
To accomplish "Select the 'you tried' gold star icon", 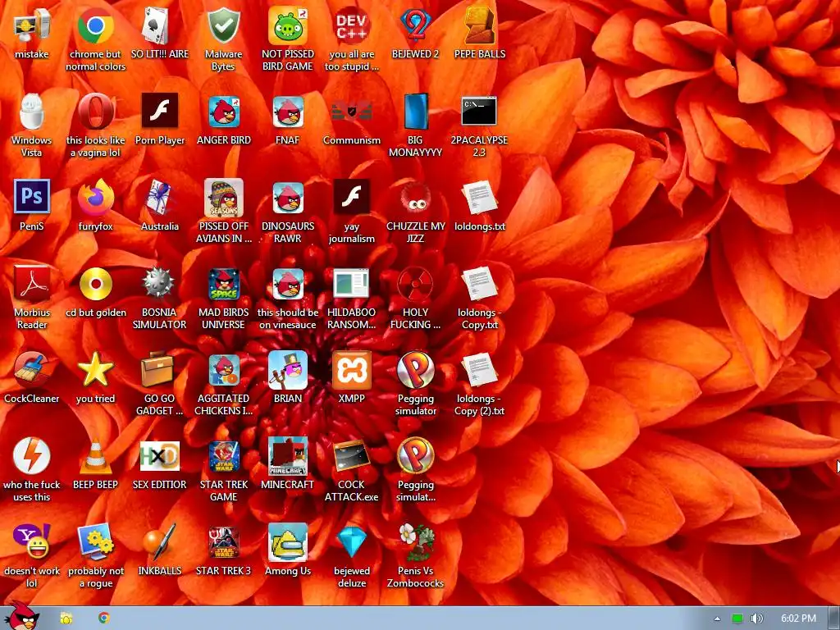I will [95, 370].
